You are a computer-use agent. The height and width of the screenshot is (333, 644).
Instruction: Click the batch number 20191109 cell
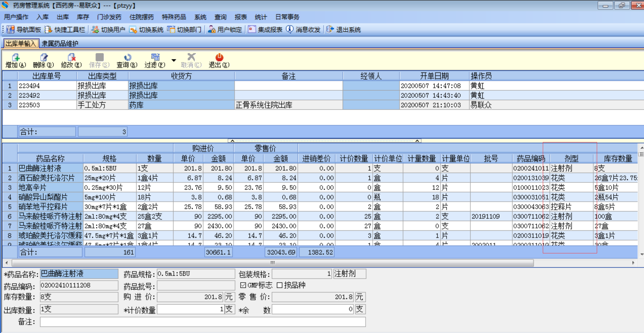coord(491,216)
